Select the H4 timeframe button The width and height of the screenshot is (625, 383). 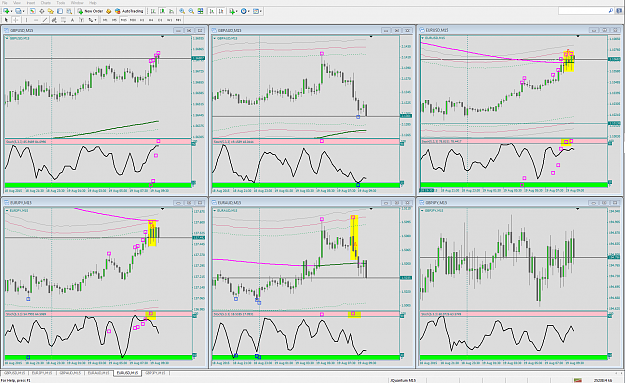pyautogui.click(x=151, y=20)
